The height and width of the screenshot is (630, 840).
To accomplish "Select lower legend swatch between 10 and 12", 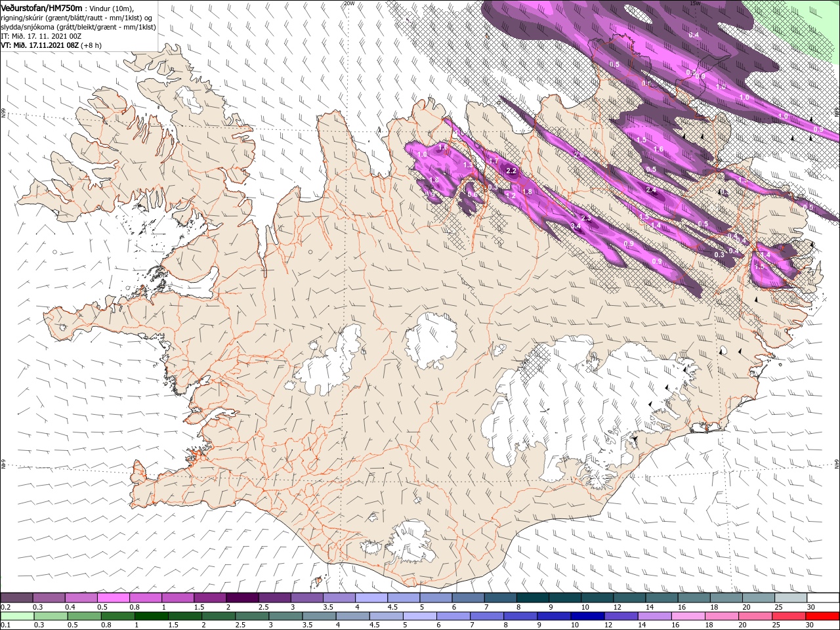I will click(x=587, y=616).
